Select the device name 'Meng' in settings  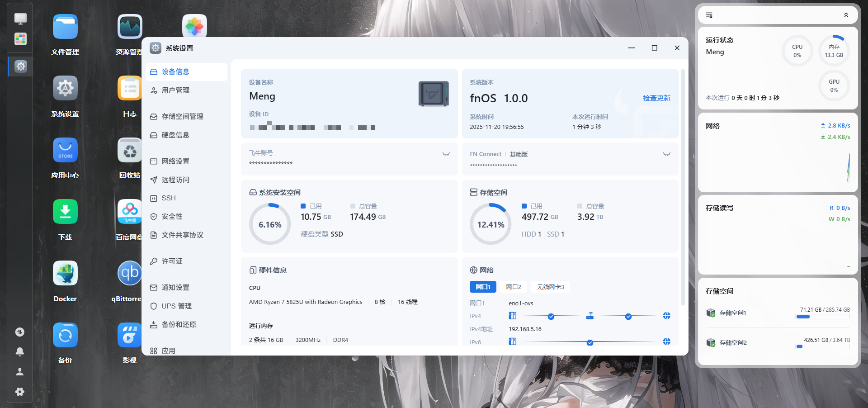pyautogui.click(x=262, y=96)
